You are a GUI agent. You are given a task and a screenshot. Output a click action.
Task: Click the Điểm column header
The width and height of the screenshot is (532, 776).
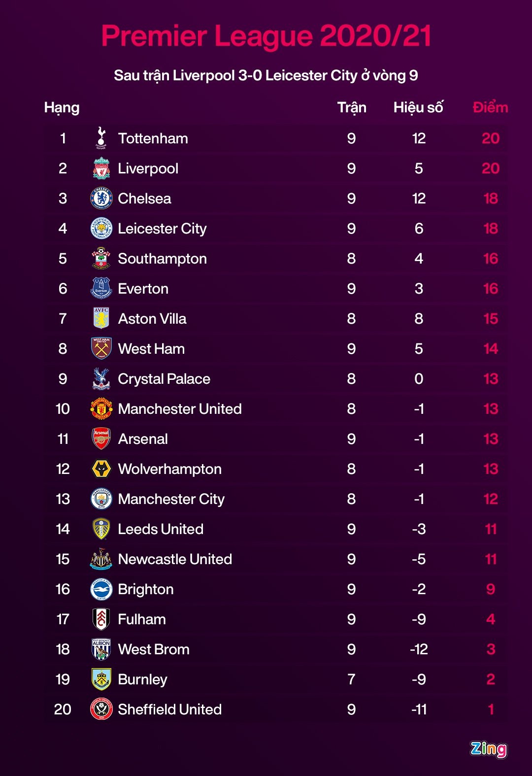pos(490,107)
